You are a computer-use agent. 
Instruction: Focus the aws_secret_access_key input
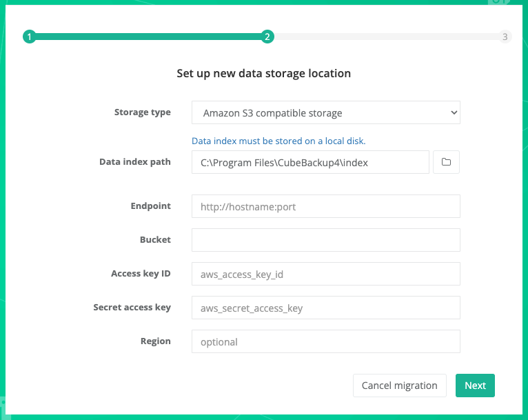[325, 308]
